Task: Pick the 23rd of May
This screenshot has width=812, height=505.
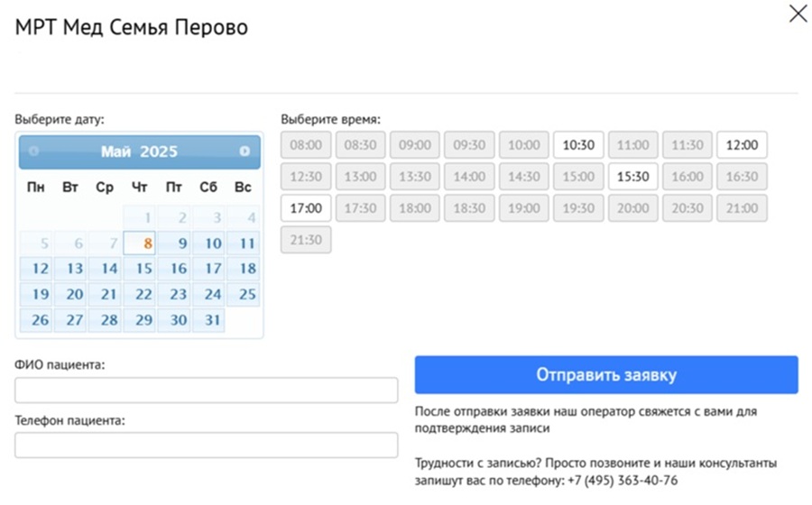Action: (174, 294)
